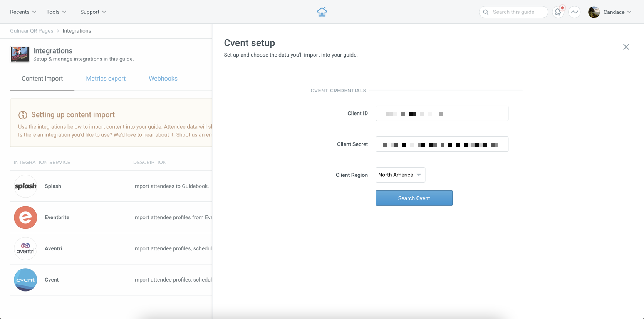Click the search magnifier icon
This screenshot has width=644, height=319.
[x=486, y=12]
